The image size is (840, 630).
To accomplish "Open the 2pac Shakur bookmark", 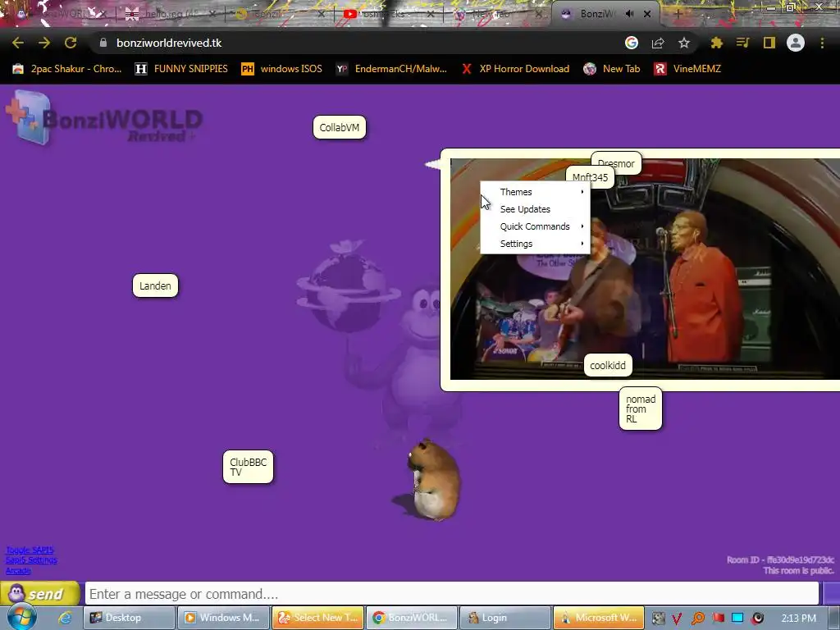I will [x=67, y=69].
